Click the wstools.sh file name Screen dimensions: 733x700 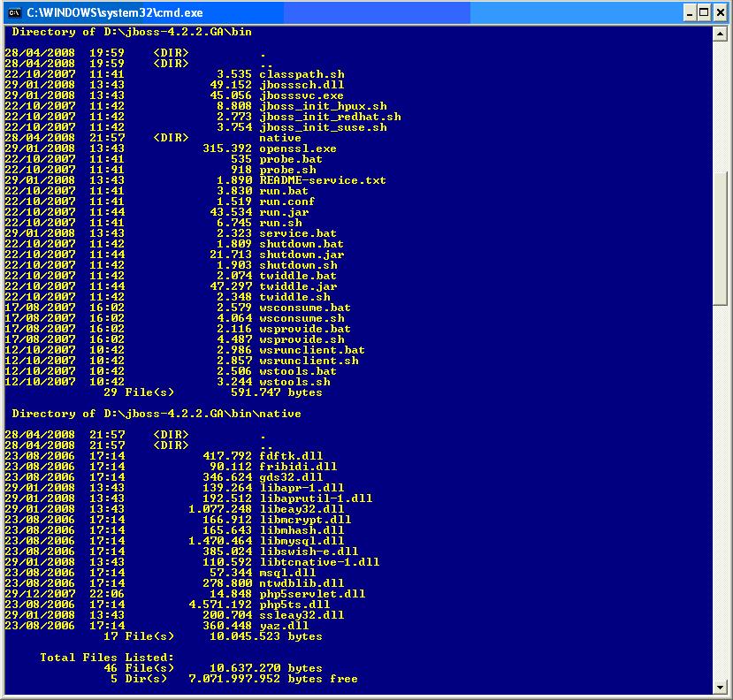(x=295, y=382)
